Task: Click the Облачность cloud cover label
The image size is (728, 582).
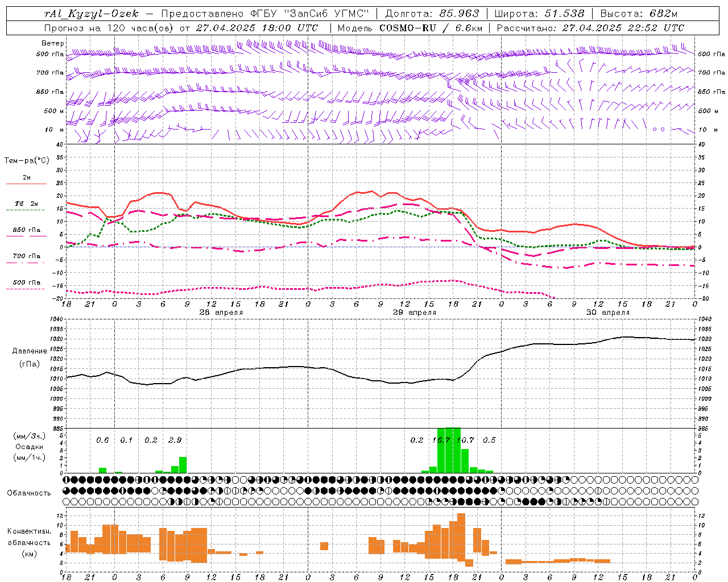Action: [x=29, y=493]
